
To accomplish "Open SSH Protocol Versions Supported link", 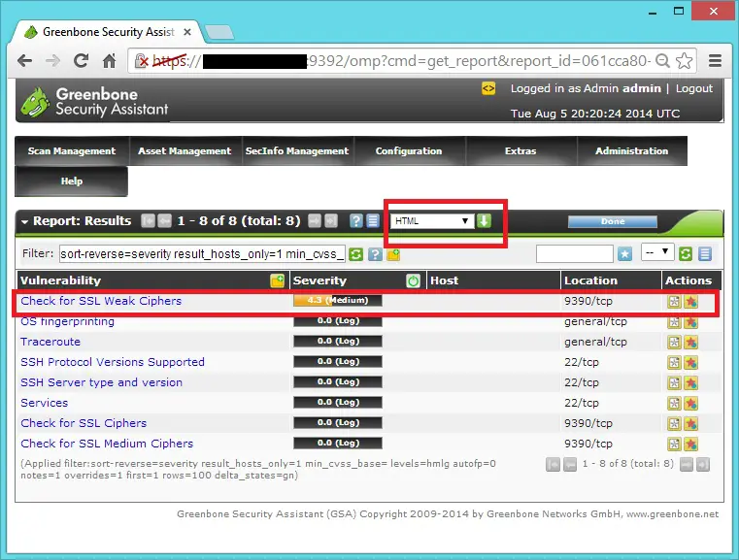I will point(113,362).
